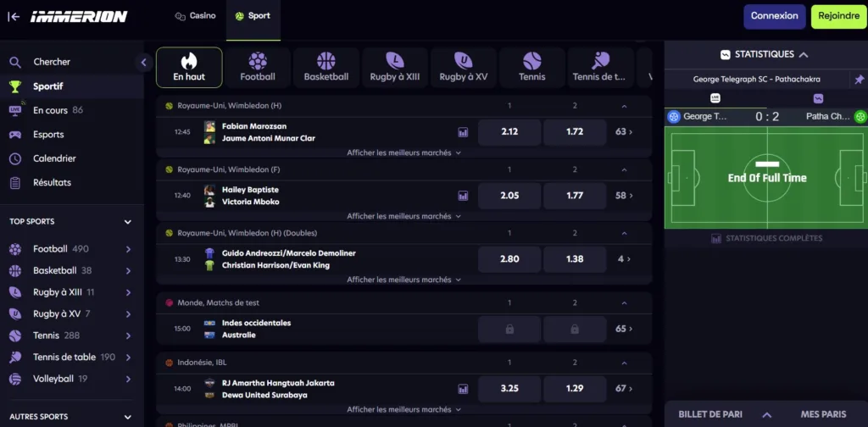Select the Rugby à XV category tile

[x=464, y=68]
